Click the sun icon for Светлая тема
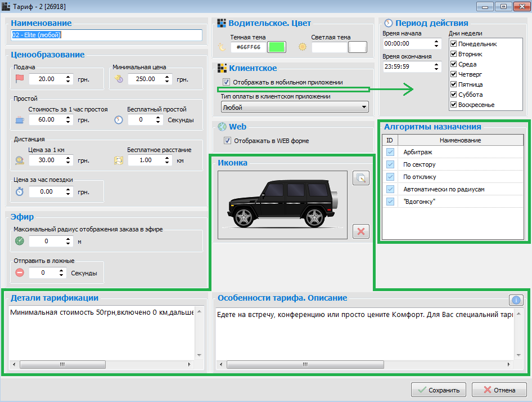 [303, 47]
